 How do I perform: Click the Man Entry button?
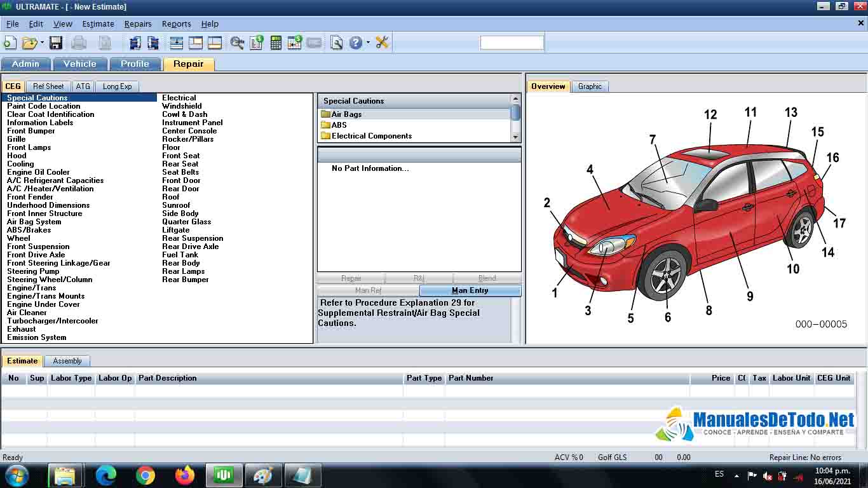coord(470,290)
